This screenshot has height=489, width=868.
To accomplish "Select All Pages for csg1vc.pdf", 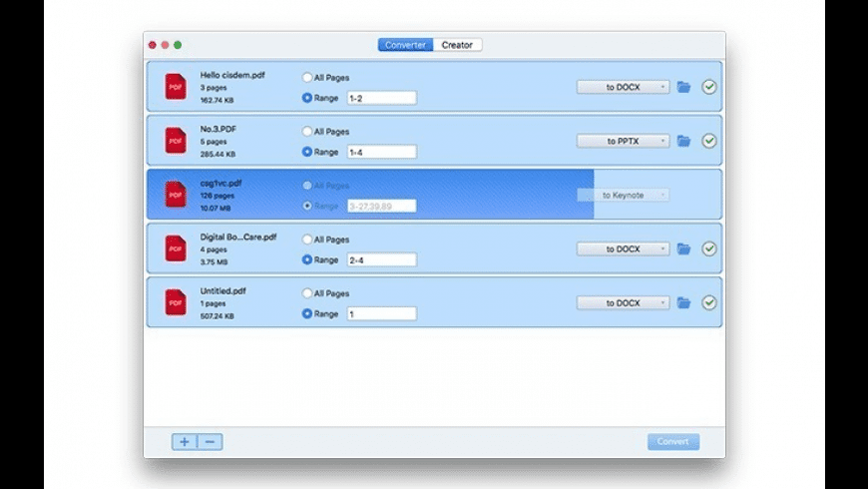I will (x=307, y=186).
